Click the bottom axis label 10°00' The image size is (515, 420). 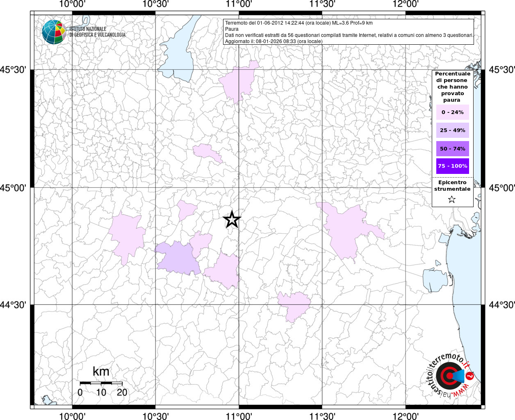pos(72,416)
